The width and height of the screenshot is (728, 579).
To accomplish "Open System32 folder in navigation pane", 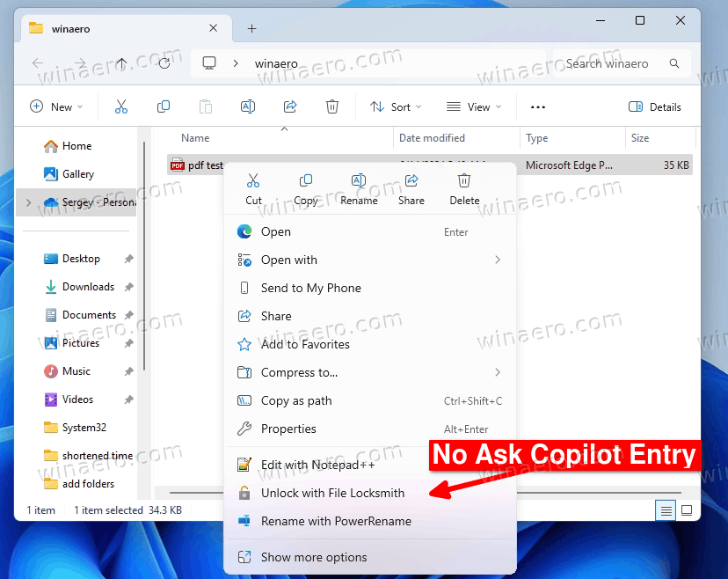I will (x=77, y=428).
